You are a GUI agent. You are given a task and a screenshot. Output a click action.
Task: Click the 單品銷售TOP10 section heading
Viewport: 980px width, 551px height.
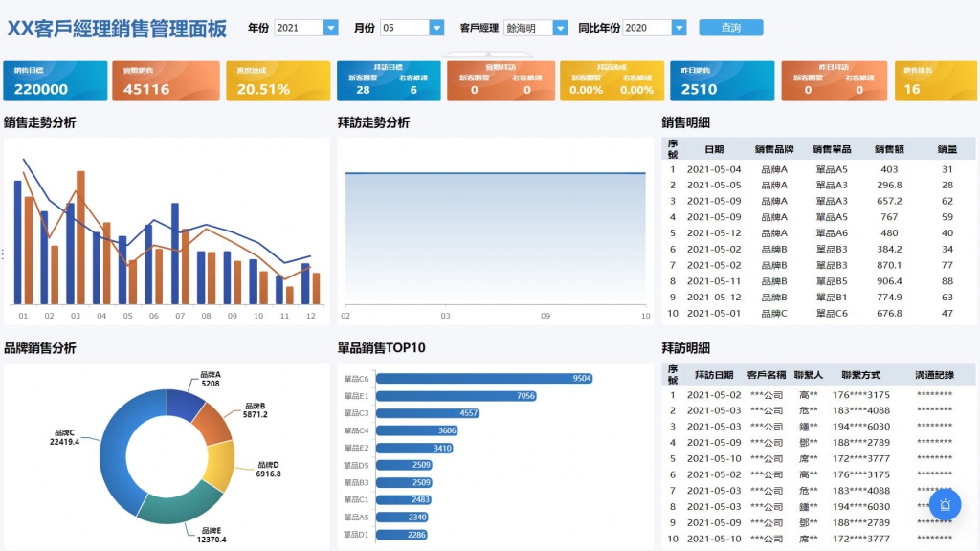tap(381, 348)
